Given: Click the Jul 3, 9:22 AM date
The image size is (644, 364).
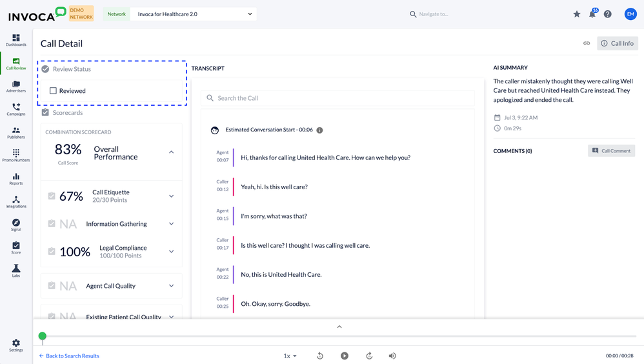Looking at the screenshot, I should pos(521,117).
